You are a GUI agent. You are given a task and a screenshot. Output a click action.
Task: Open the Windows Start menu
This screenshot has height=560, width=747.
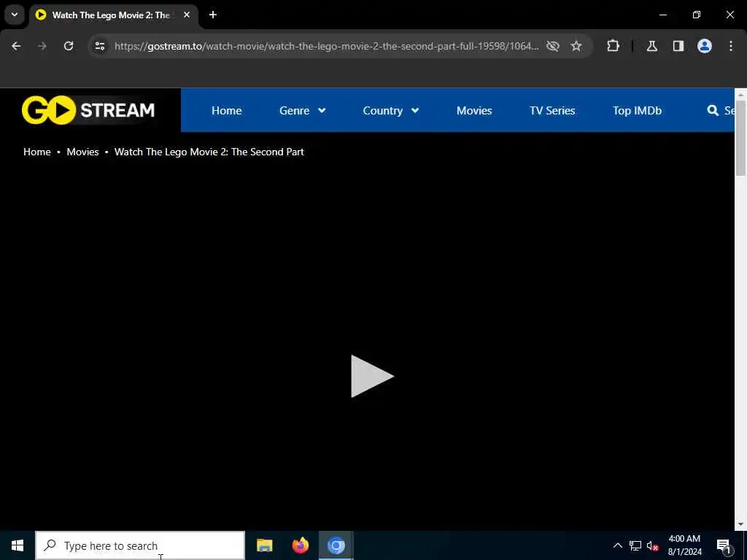[x=18, y=545]
